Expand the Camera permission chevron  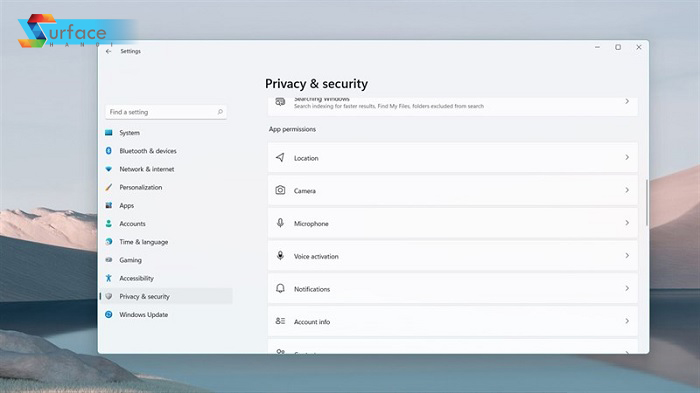(x=627, y=190)
